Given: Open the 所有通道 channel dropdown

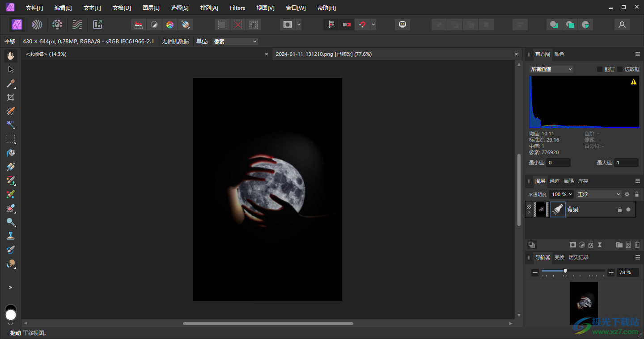Looking at the screenshot, I should (x=551, y=69).
